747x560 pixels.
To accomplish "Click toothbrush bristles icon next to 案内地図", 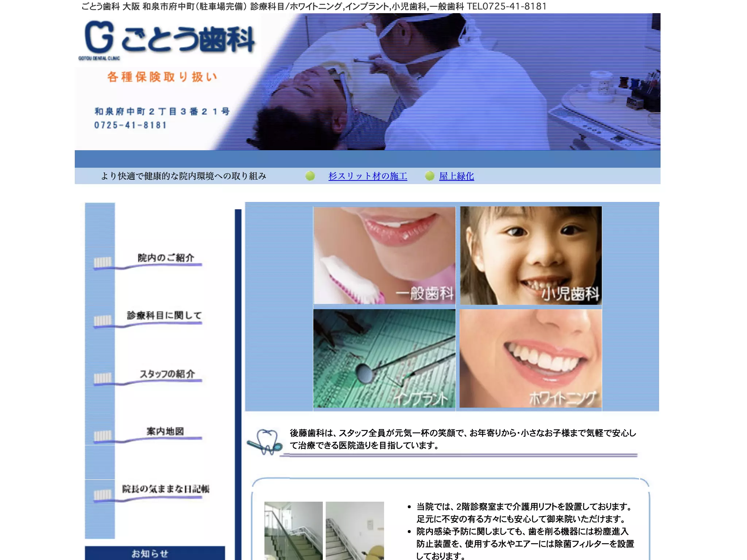I will tap(102, 436).
